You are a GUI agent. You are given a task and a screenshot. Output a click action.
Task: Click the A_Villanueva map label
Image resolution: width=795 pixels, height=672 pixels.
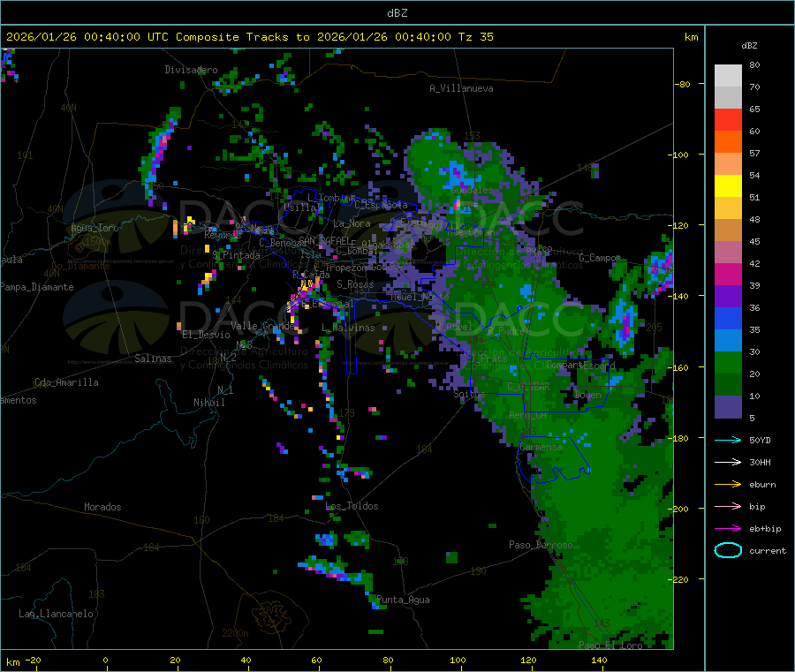click(461, 88)
